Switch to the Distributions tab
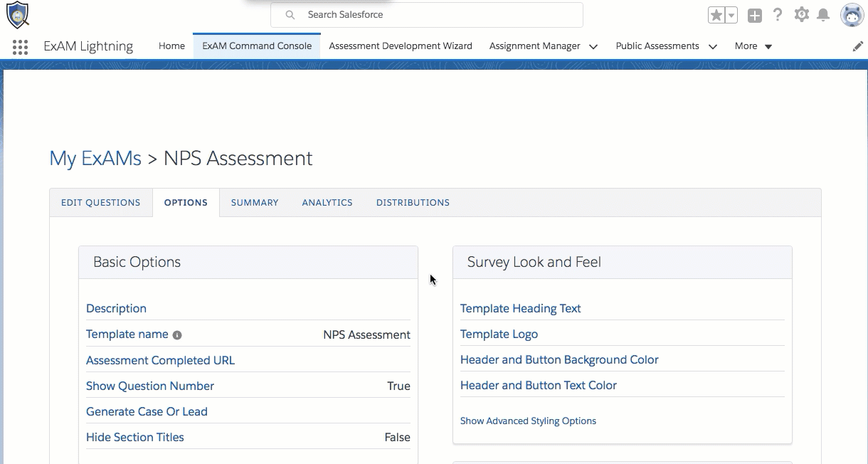 pyautogui.click(x=413, y=203)
